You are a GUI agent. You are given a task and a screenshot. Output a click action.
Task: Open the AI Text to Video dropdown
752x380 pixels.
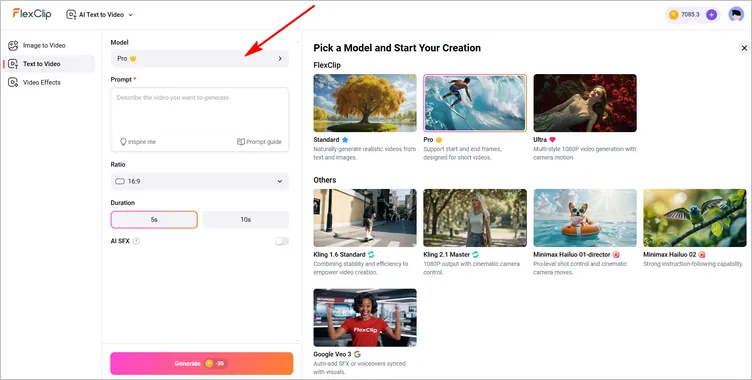coord(99,14)
